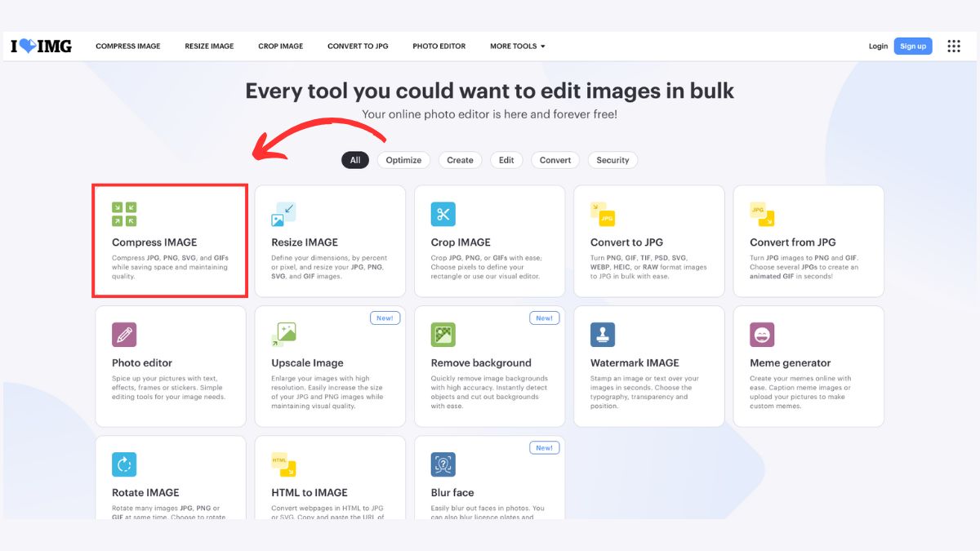The image size is (980, 551).
Task: Open PHOTO EDITOR in the top menu
Action: point(439,47)
